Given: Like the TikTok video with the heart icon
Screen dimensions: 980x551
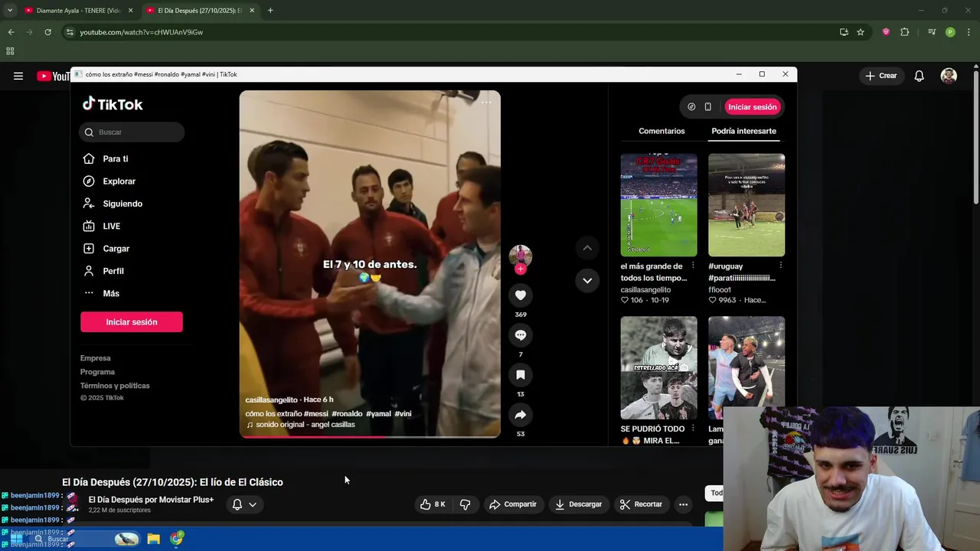Looking at the screenshot, I should tap(521, 295).
